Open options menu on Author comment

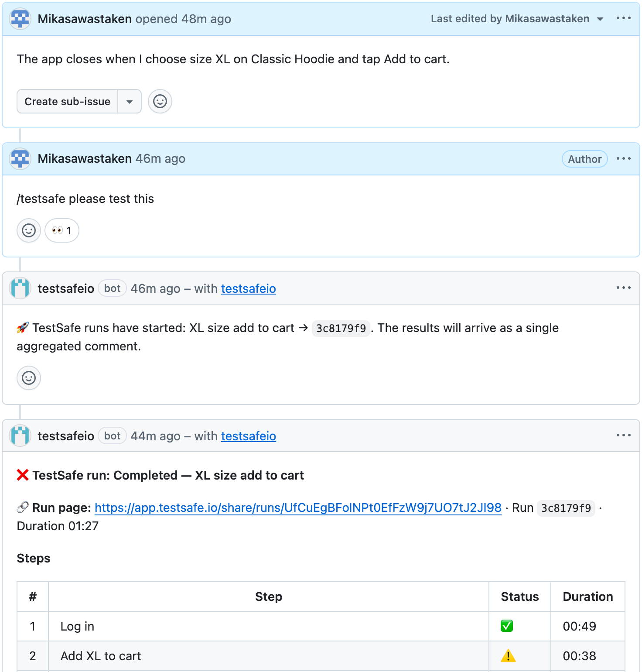[x=624, y=159]
